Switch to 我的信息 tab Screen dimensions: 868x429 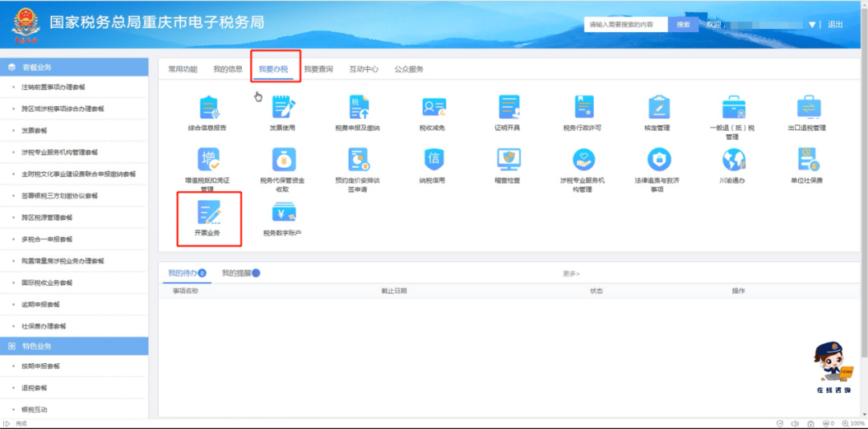coord(228,69)
